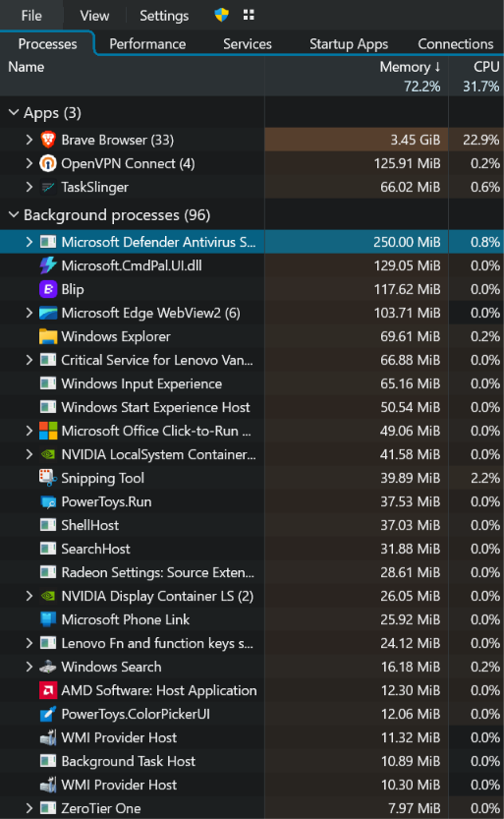Click the Windows Explorer folder icon
This screenshot has height=819, width=504.
click(48, 336)
